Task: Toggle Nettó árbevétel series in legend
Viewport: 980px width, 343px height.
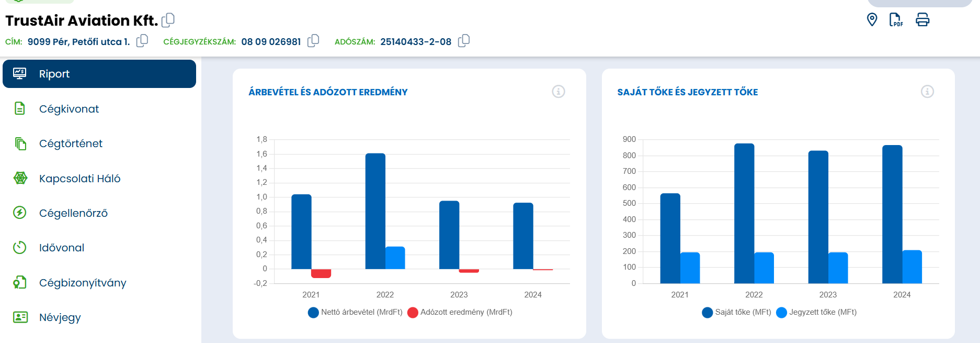Action: click(x=356, y=312)
